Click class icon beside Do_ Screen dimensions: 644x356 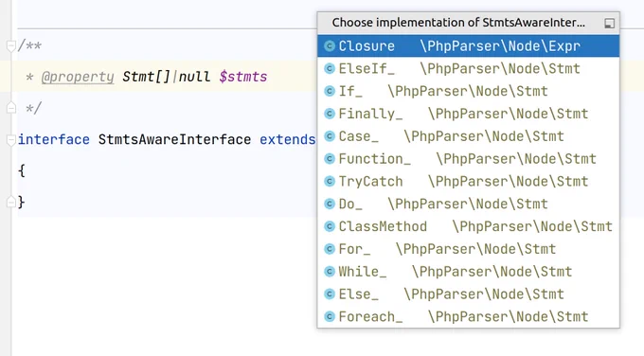point(330,205)
